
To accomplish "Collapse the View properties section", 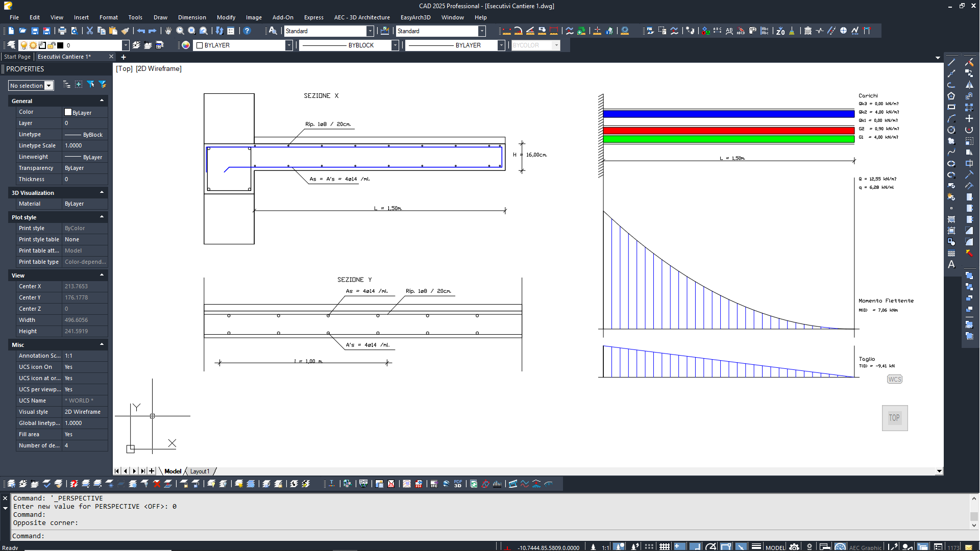I will point(102,275).
